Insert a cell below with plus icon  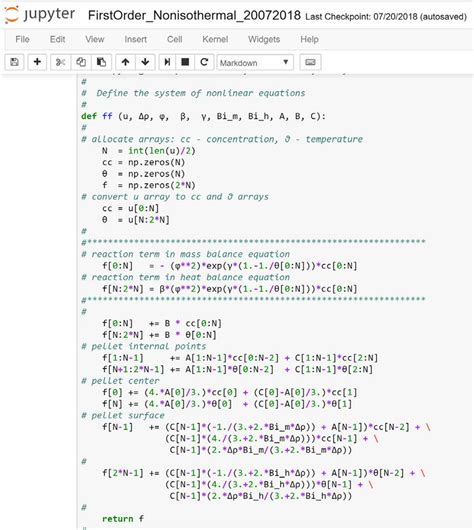(x=37, y=62)
